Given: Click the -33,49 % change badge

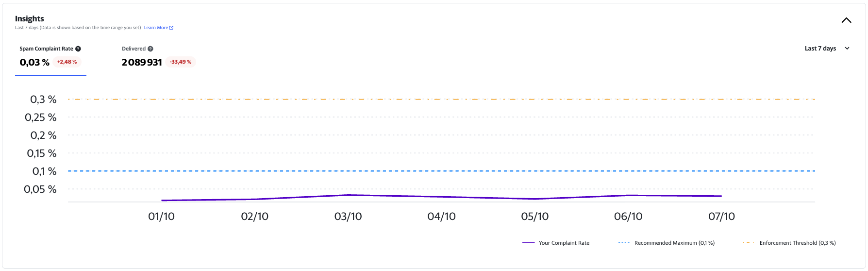Looking at the screenshot, I should click(x=181, y=62).
